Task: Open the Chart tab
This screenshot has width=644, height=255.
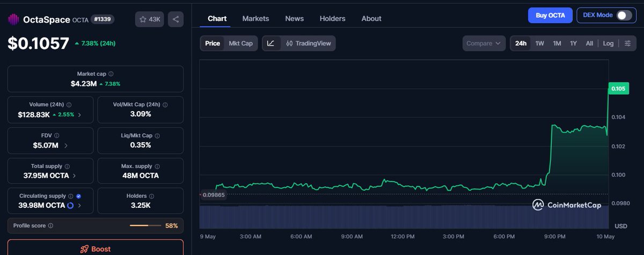Action: pyautogui.click(x=217, y=18)
